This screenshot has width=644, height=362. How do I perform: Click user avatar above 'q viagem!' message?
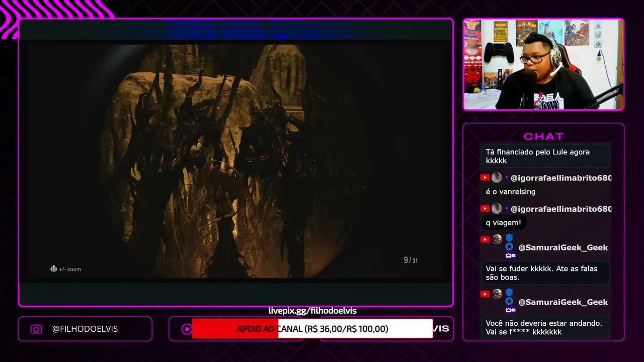pyautogui.click(x=497, y=209)
